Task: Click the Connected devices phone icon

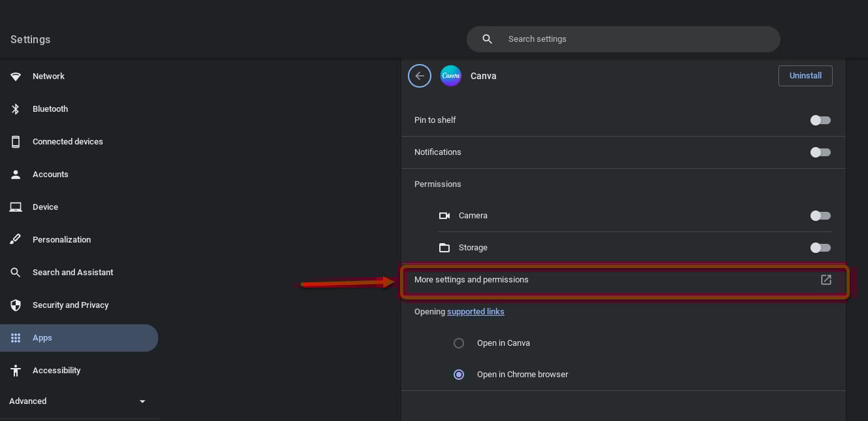Action: tap(16, 141)
